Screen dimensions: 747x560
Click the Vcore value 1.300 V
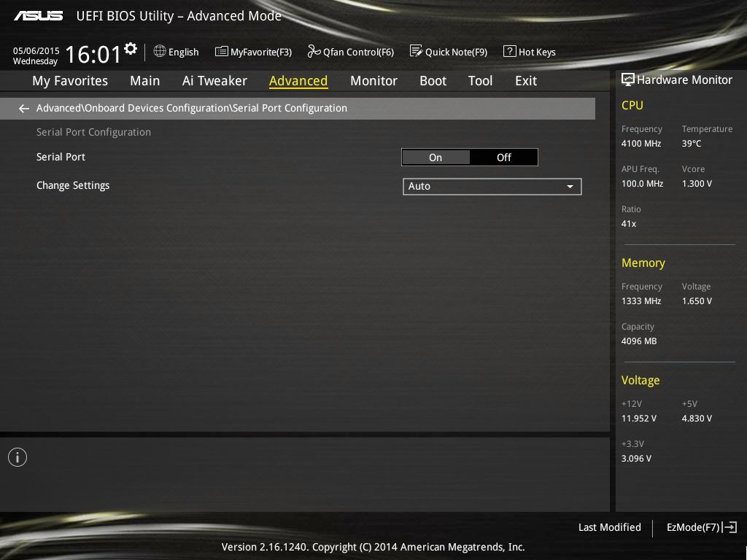697,183
